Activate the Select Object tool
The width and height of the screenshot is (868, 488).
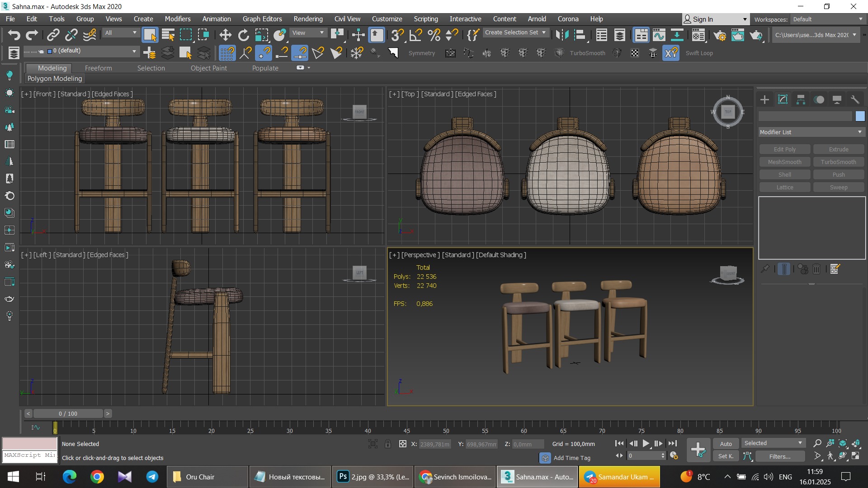point(150,35)
